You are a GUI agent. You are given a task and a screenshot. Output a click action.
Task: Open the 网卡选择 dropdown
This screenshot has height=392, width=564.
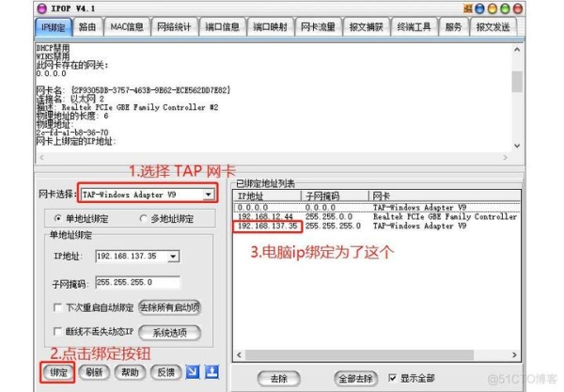tap(208, 195)
